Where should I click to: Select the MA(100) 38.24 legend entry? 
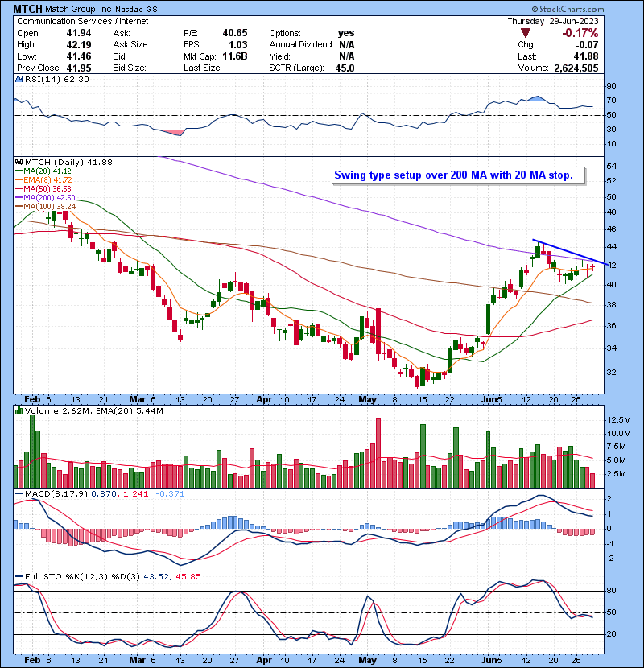point(46,207)
